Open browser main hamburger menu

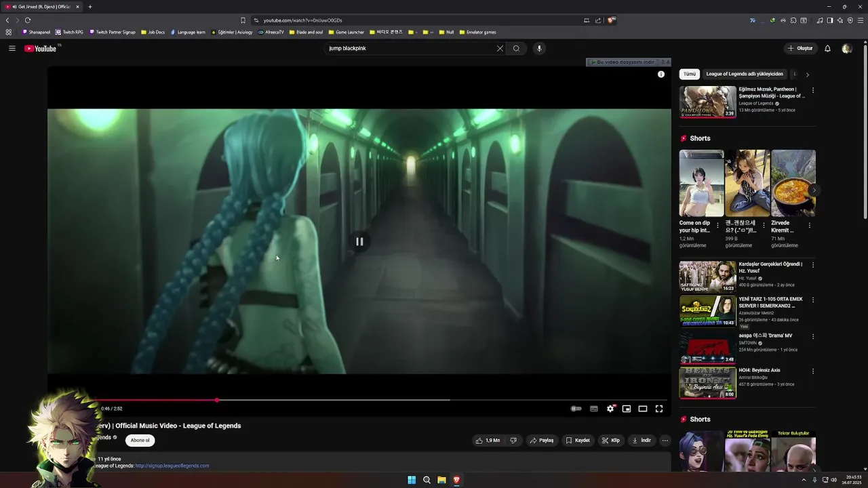[861, 20]
